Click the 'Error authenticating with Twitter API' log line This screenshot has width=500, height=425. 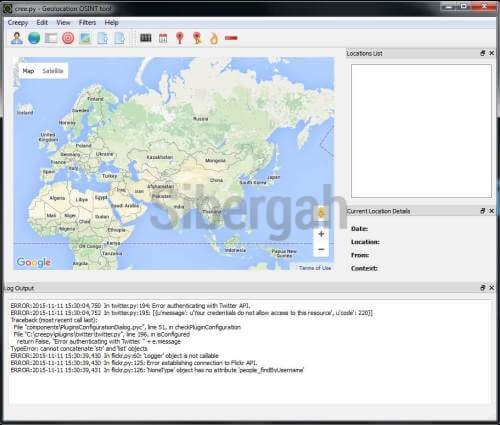[130, 306]
